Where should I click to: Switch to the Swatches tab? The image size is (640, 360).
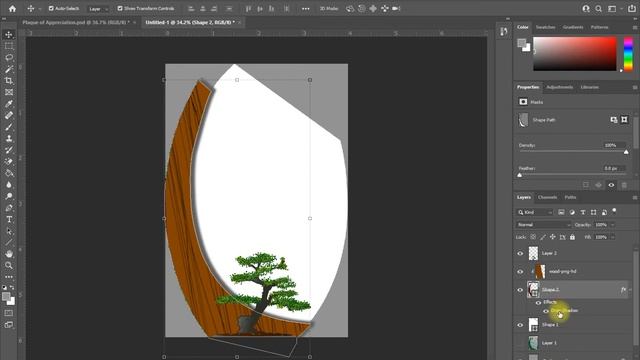coord(545,27)
